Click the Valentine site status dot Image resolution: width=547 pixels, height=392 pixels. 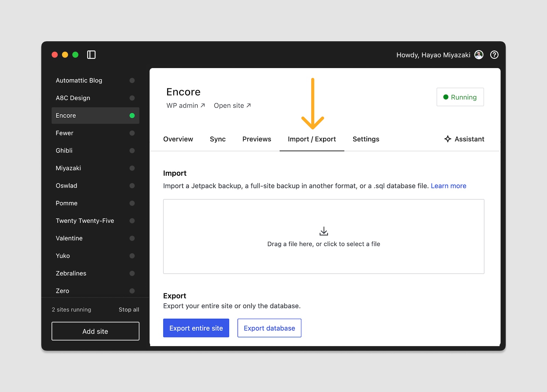132,238
